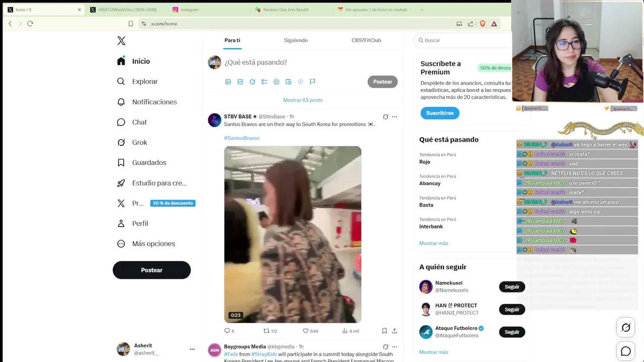Viewport: 644px width, 362px height.
Task: Click the Grok icon on the STBV BASE post
Action: pos(385,117)
